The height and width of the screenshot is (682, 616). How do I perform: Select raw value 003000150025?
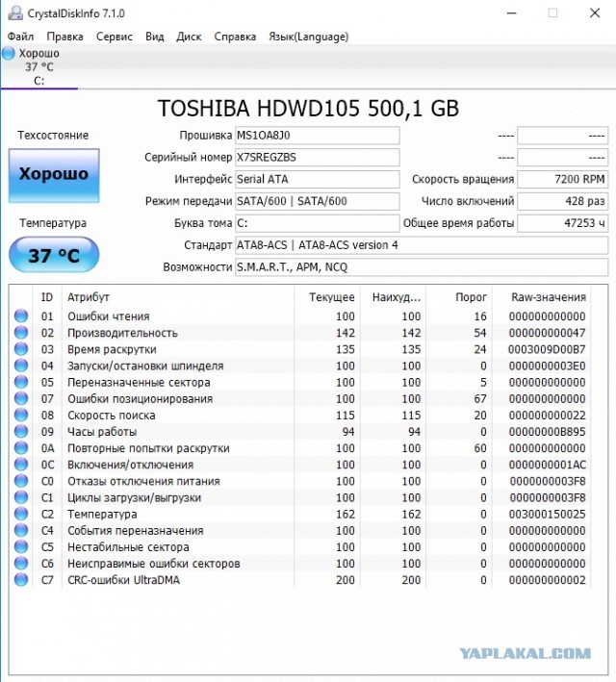pos(547,514)
